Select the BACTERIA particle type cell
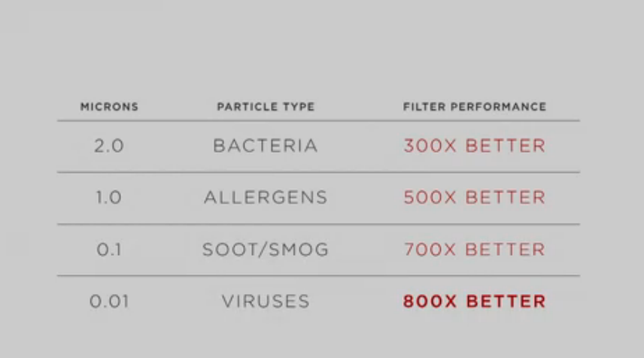 [x=266, y=146]
